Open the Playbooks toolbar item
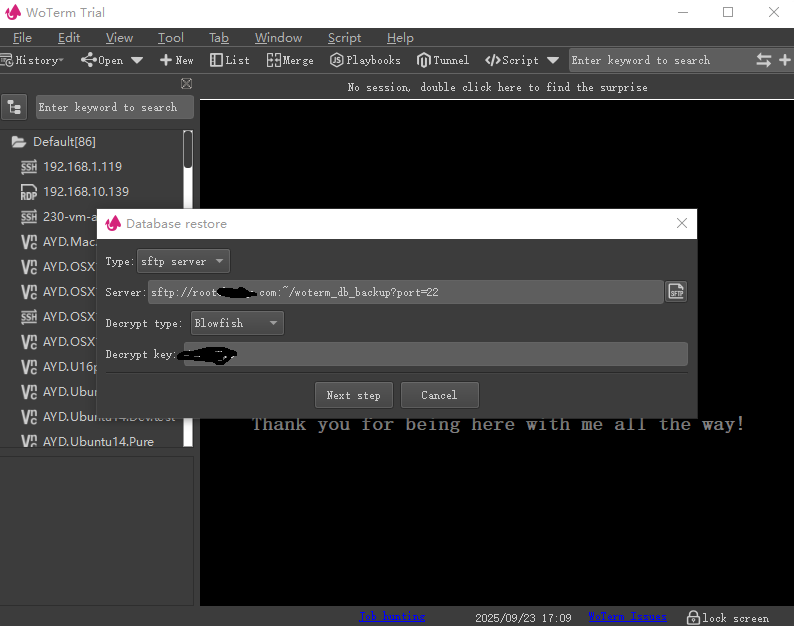This screenshot has height=626, width=794. tap(365, 60)
